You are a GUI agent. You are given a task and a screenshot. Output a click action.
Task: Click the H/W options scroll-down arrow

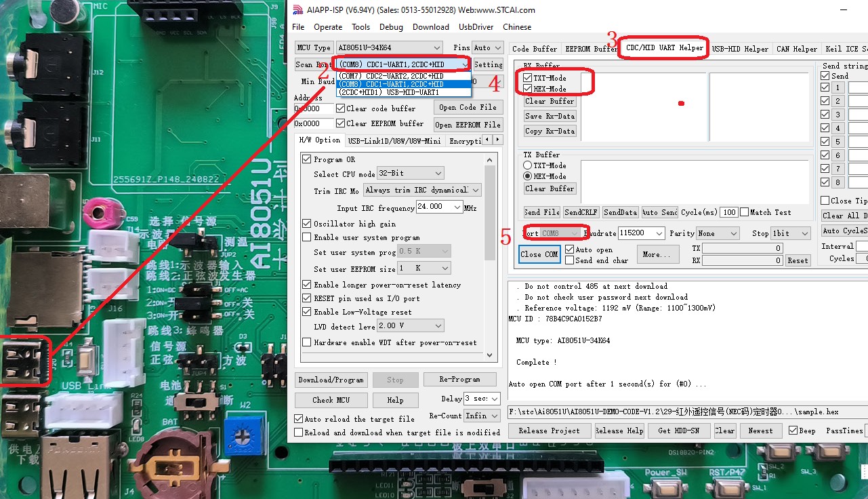point(491,355)
